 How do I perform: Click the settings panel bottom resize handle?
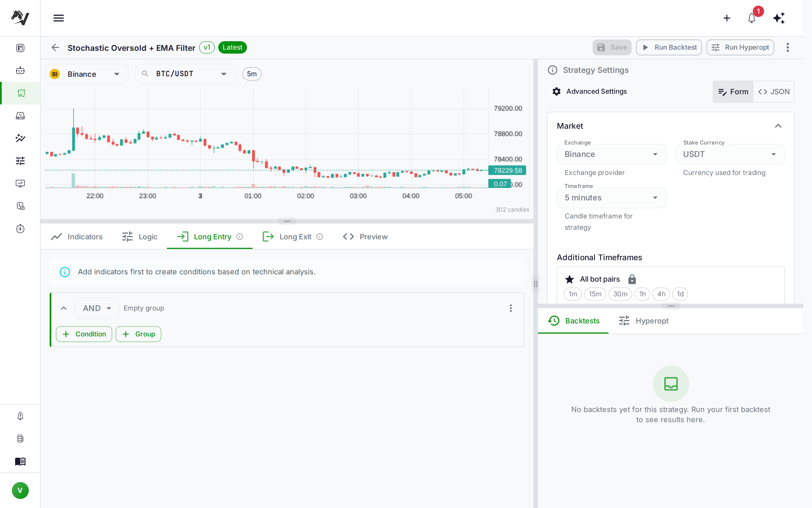click(671, 306)
